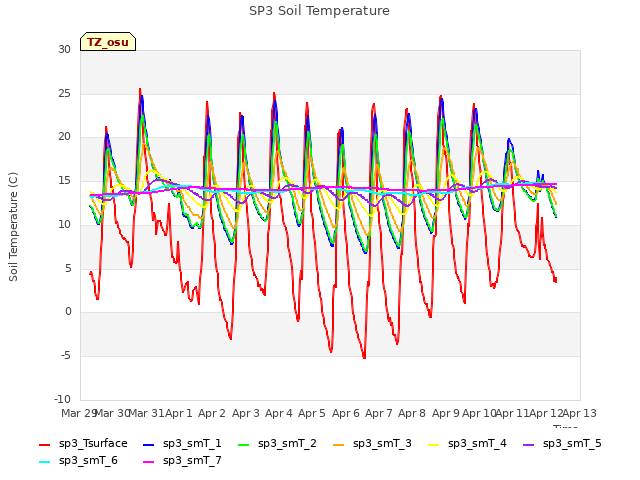Click the Apr 7 x-axis tick label

click(379, 413)
